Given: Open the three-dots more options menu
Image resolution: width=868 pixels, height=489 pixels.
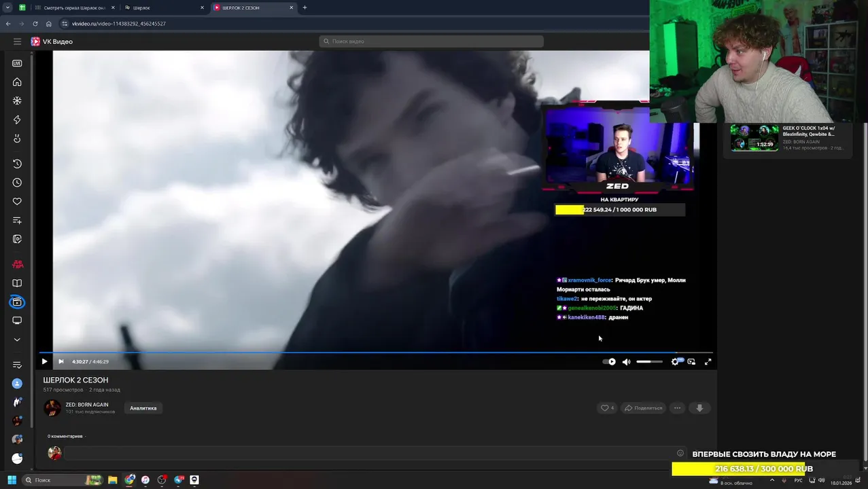Looking at the screenshot, I should point(677,408).
